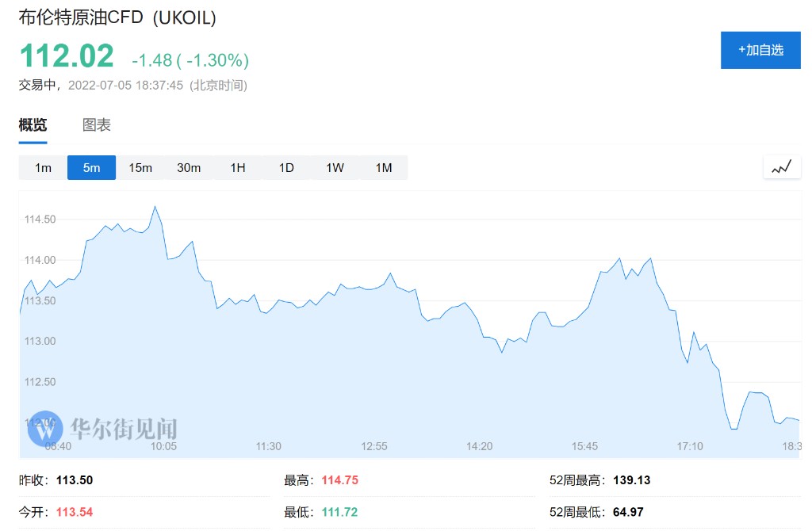The height and width of the screenshot is (531, 812).
Task: Click the line chart style icon
Action: [781, 167]
